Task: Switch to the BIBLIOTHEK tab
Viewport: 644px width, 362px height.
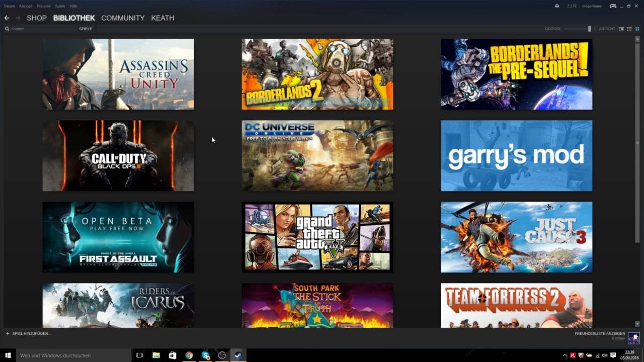Action: click(74, 18)
